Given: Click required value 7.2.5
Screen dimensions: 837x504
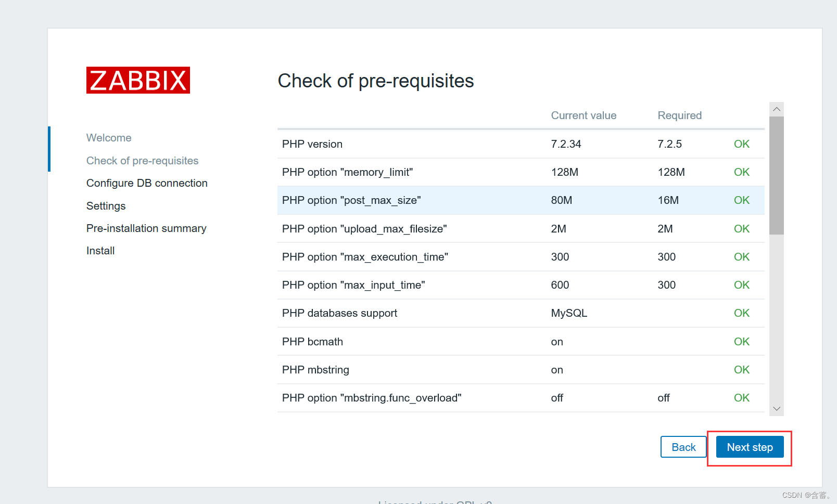Looking at the screenshot, I should pos(670,144).
